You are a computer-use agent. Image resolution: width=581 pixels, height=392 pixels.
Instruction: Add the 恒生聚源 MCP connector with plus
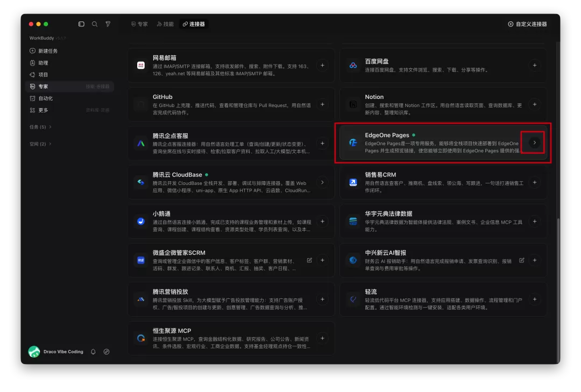[322, 338]
